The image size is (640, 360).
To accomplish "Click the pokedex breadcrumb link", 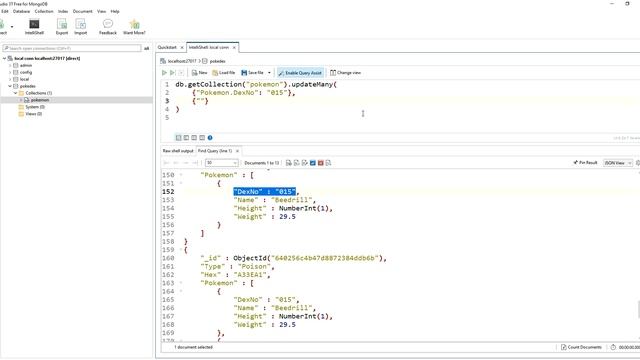I will pyautogui.click(x=218, y=61).
